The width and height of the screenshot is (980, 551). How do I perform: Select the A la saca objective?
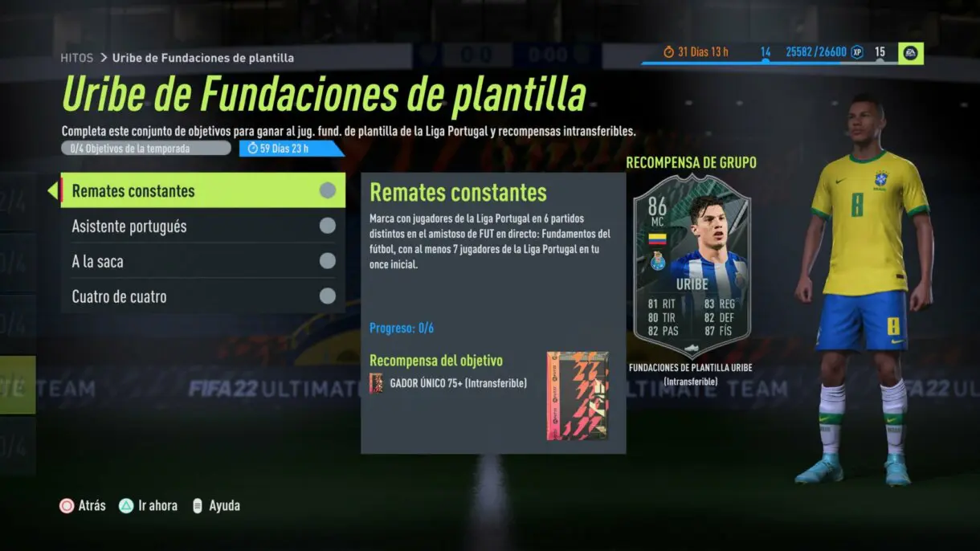click(x=203, y=261)
